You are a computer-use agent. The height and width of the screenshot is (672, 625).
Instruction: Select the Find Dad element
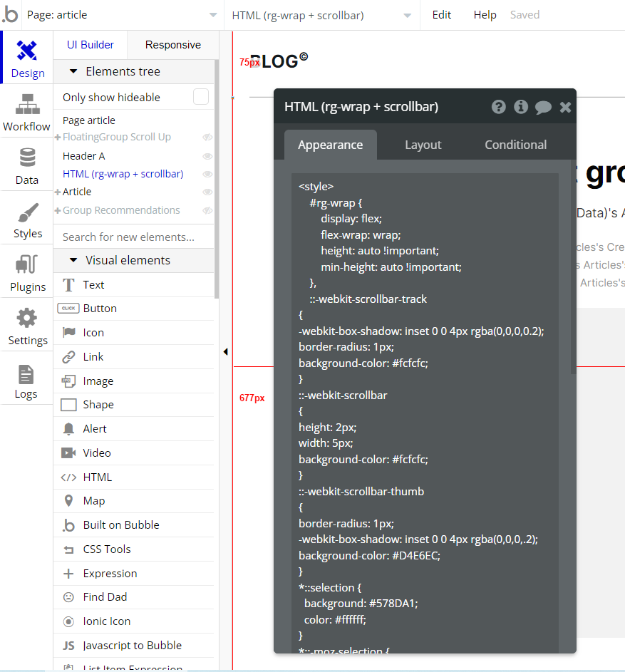134,597
